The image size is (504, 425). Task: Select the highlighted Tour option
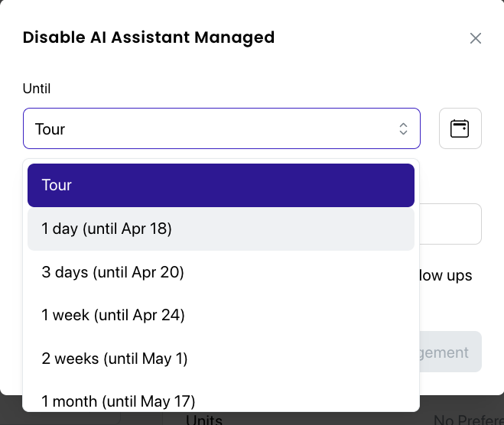tap(221, 185)
